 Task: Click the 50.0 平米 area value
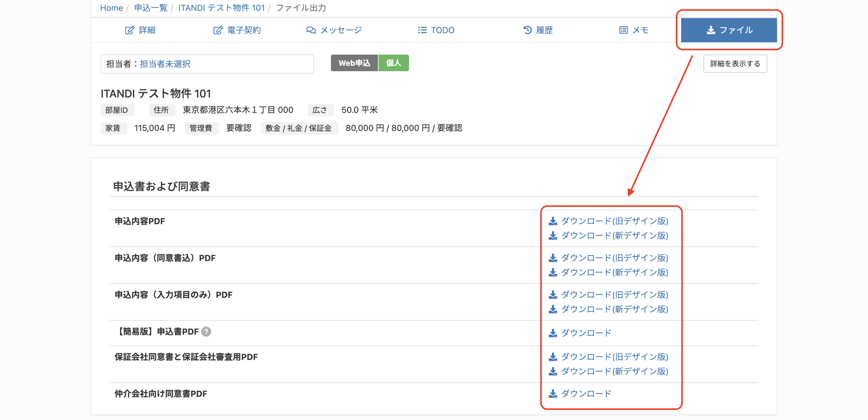(360, 110)
